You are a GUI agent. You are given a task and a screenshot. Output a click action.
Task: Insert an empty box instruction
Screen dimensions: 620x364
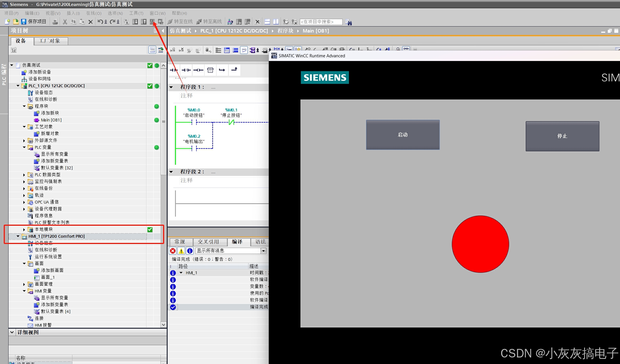pos(210,70)
